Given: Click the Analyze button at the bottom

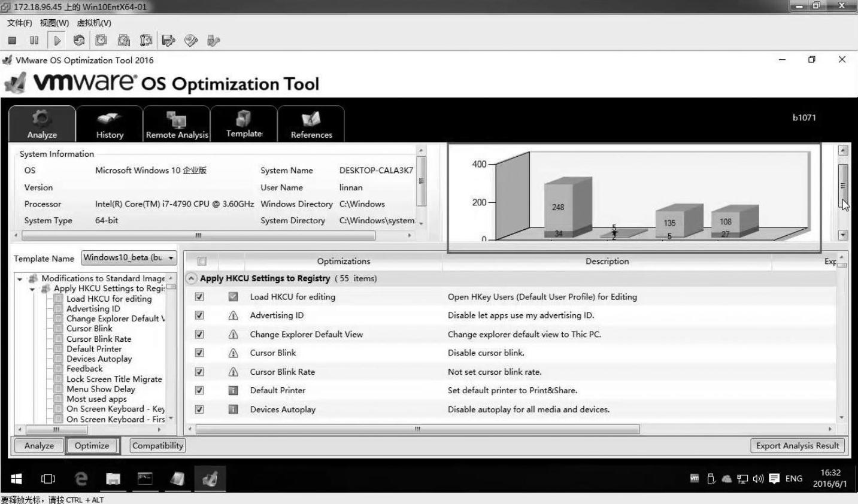Looking at the screenshot, I should [x=39, y=446].
